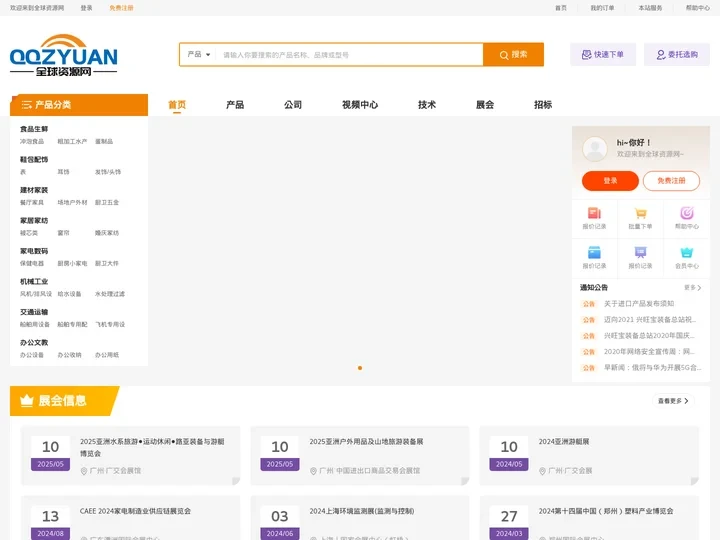Open the 招标 navigation tab
The image size is (720, 540).
(543, 105)
